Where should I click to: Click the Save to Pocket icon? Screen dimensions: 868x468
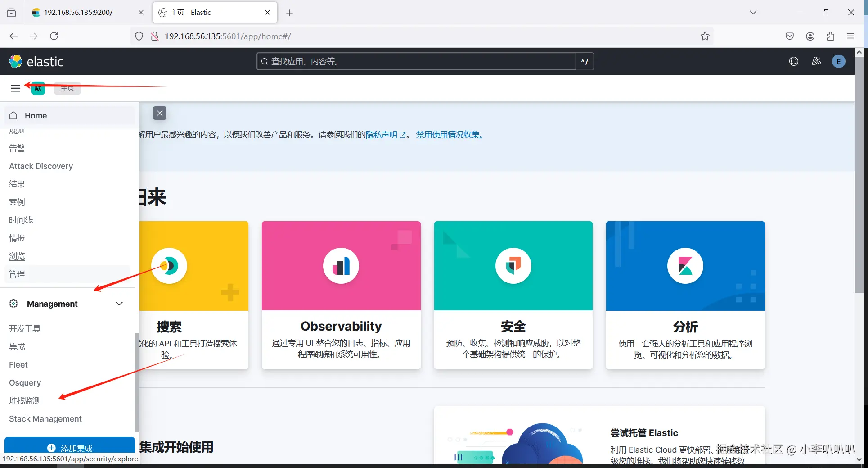tap(790, 36)
